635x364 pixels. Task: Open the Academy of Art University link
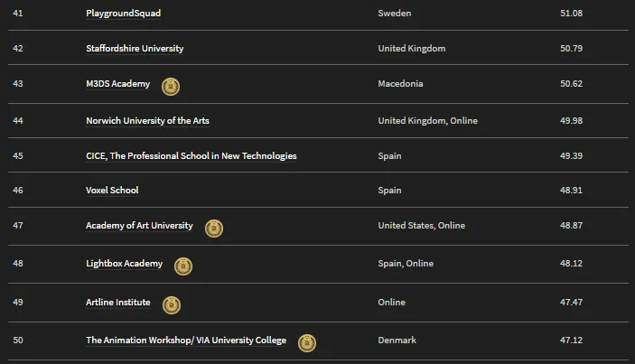[x=139, y=226]
